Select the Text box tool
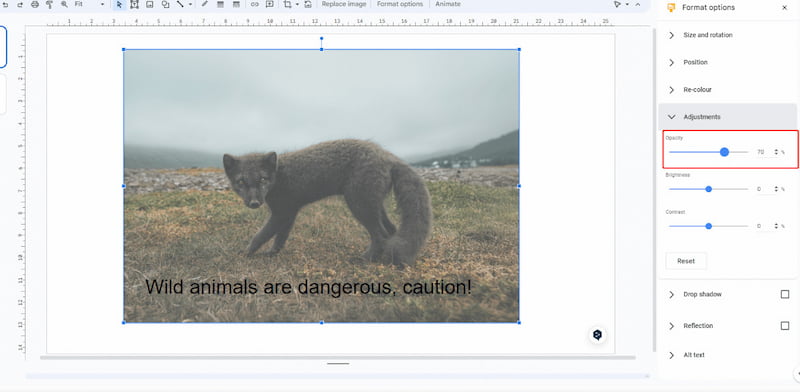The image size is (800, 392). click(x=134, y=4)
